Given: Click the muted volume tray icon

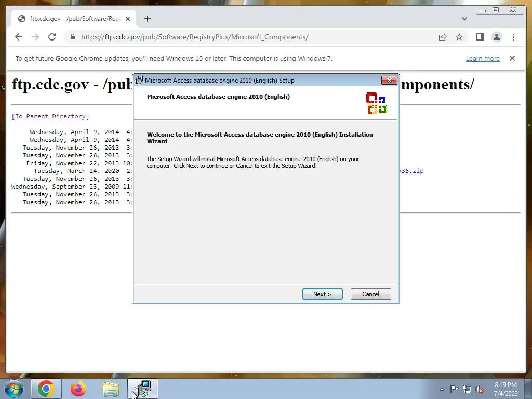Looking at the screenshot, I should [480, 389].
